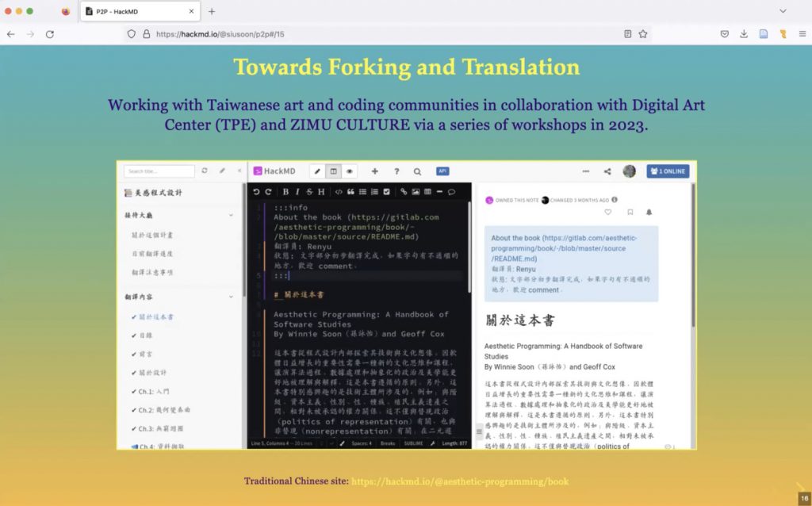Switch HackMD to split both mode
The width and height of the screenshot is (812, 506).
point(334,171)
